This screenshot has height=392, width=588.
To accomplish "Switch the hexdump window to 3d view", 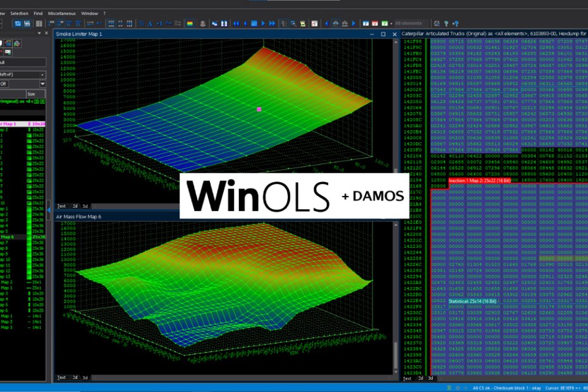I will (x=431, y=379).
